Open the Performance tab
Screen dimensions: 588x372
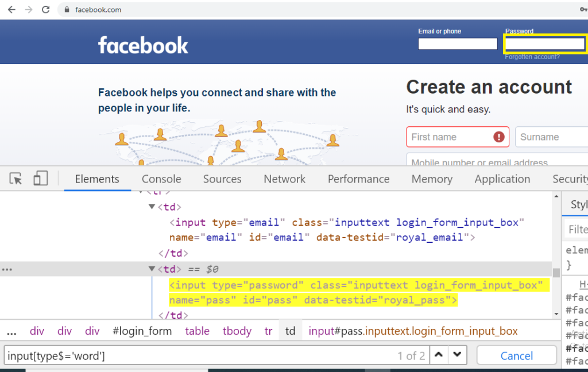click(358, 179)
